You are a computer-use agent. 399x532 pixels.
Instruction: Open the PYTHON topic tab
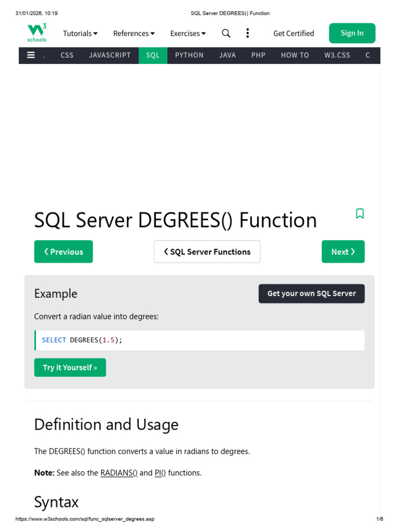pos(189,55)
